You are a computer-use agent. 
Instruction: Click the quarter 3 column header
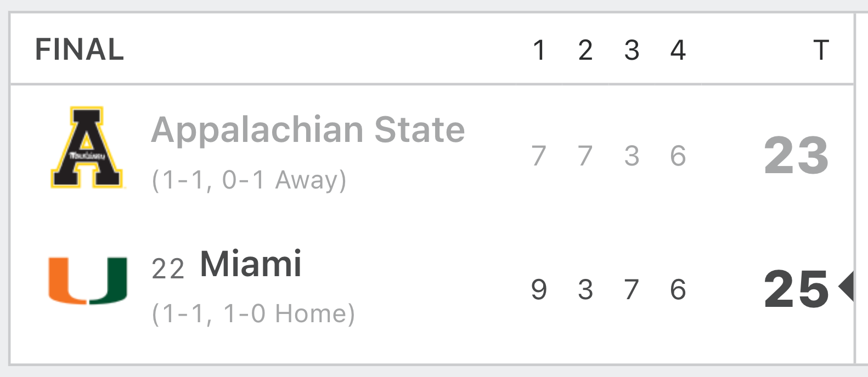coord(632,50)
